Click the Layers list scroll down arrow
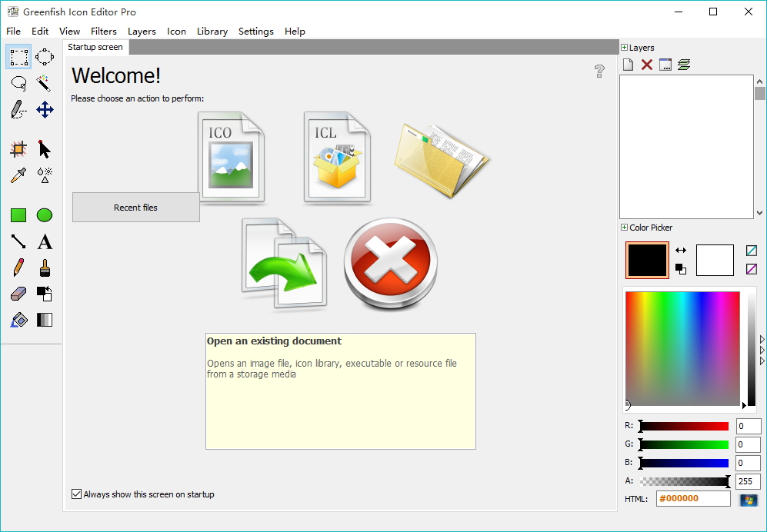767x532 pixels. tap(759, 213)
